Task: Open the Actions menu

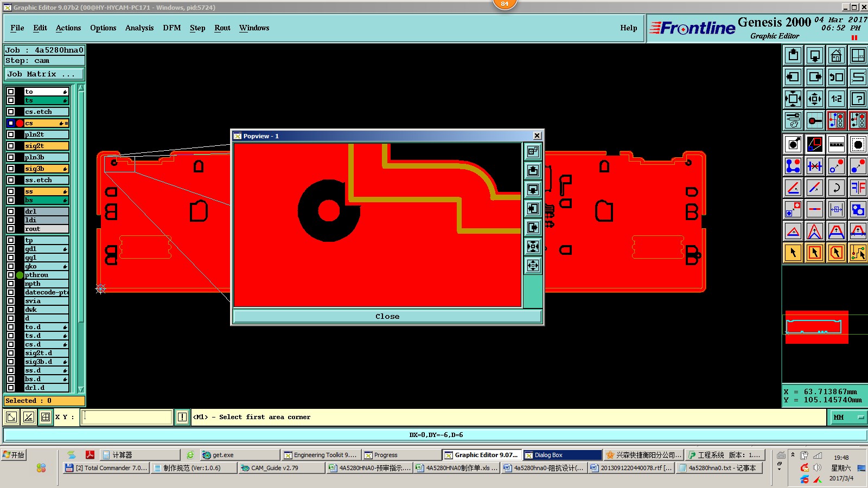Action: click(68, 28)
